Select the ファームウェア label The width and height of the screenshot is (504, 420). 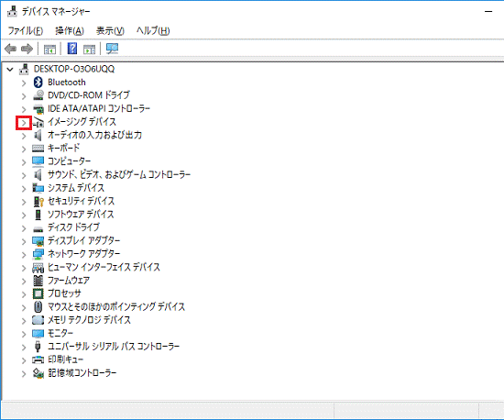69,281
